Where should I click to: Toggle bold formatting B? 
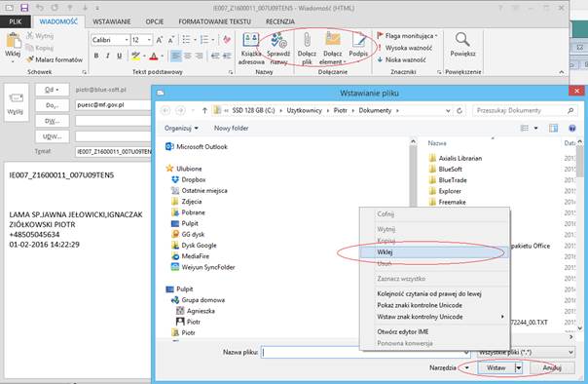(x=96, y=56)
